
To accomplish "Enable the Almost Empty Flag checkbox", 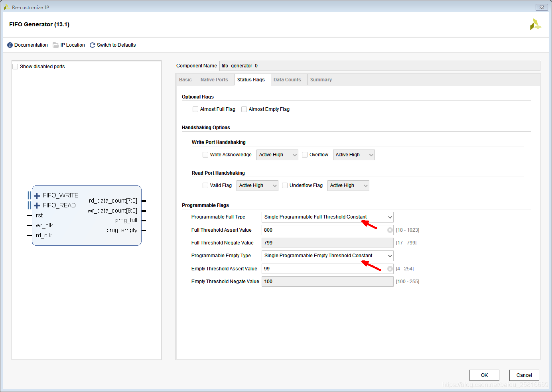I will [x=244, y=109].
